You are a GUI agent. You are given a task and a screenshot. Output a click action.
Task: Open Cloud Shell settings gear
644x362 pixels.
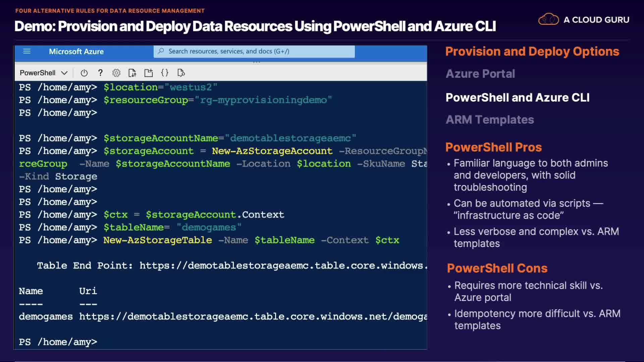tap(116, 73)
